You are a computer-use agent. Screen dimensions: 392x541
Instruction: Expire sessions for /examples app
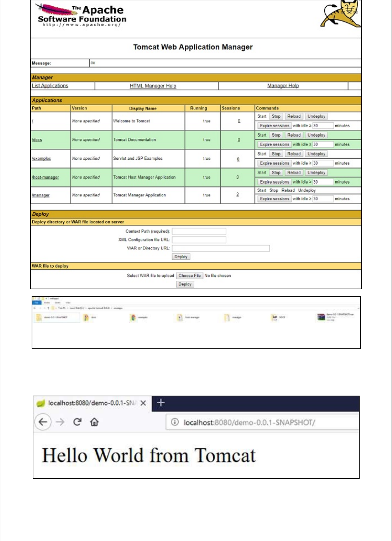[x=275, y=163]
